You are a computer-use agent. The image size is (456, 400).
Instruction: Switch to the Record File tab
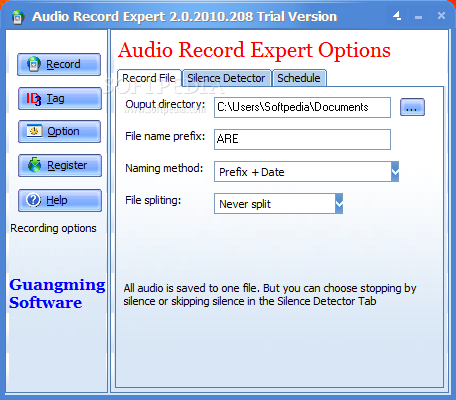point(149,78)
